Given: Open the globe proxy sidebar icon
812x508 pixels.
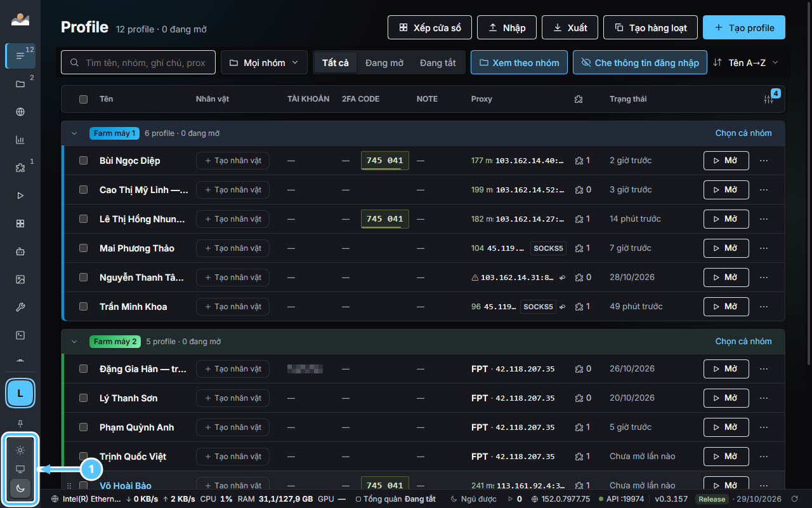Looking at the screenshot, I should click(x=20, y=112).
